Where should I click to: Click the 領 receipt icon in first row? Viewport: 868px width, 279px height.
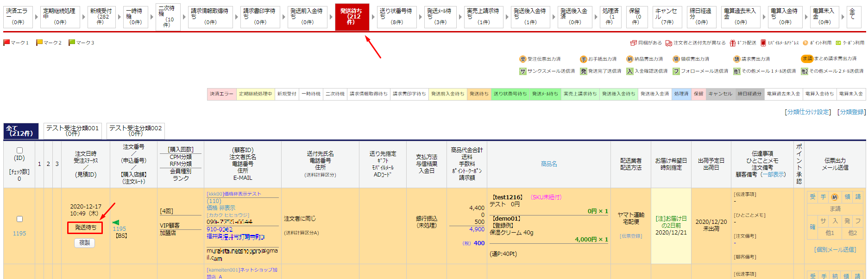click(847, 197)
